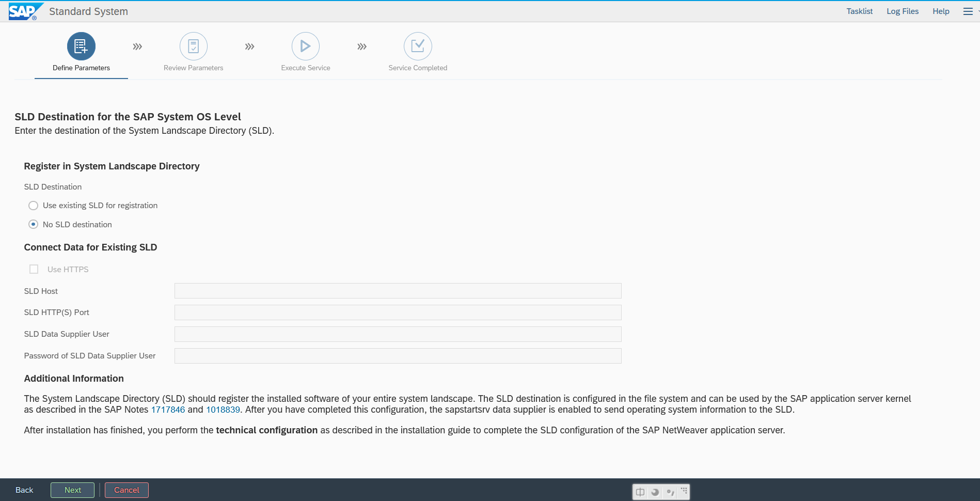
Task: Open SAP Note 1717846 link
Action: pyautogui.click(x=168, y=410)
